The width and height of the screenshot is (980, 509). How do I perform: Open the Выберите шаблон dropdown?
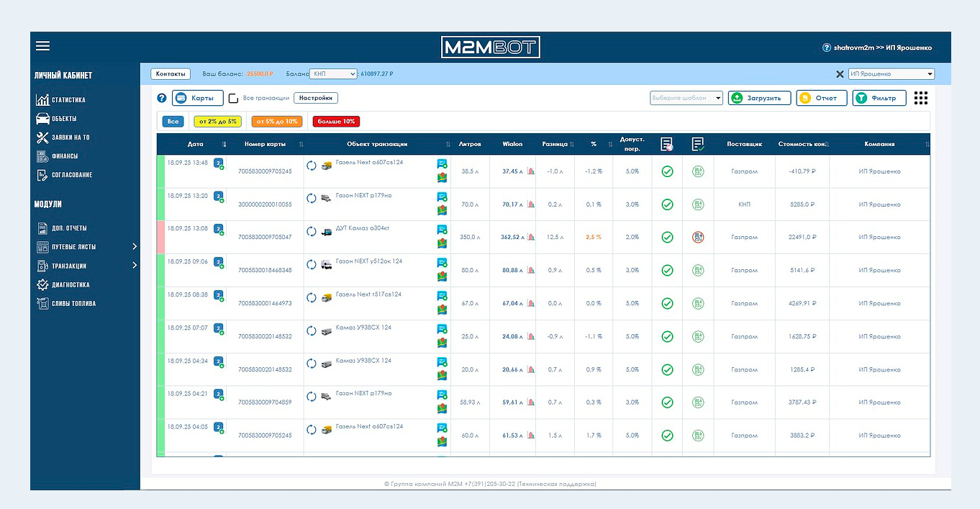click(x=686, y=98)
